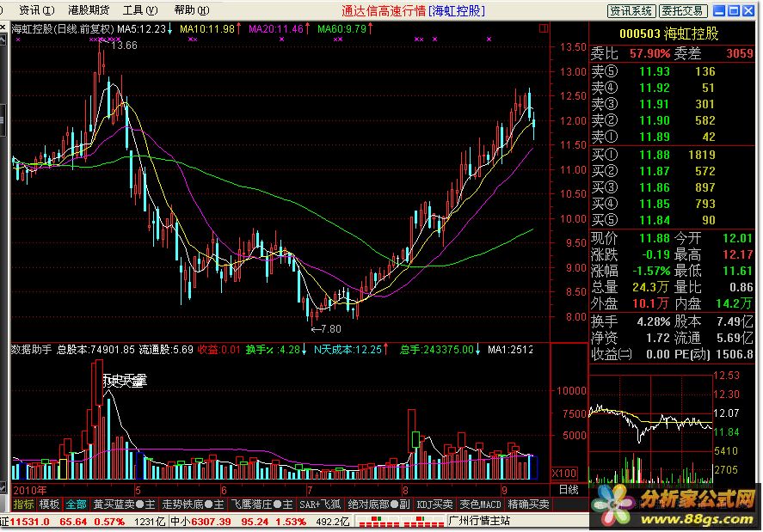
Task: Open the 资讯(I) menu
Action: pyautogui.click(x=36, y=10)
